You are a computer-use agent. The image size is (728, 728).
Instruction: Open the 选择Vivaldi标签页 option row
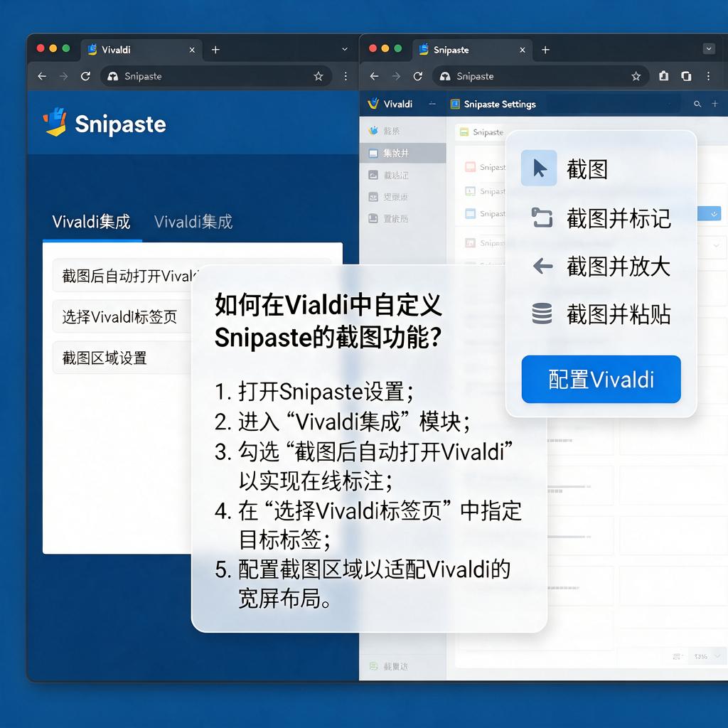point(122,316)
